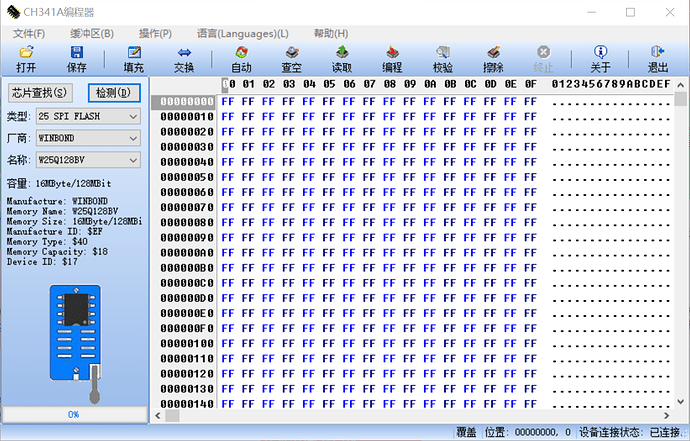Click the Memory Capacity: $18 text
Screen dimensions: 690x441
(57, 252)
